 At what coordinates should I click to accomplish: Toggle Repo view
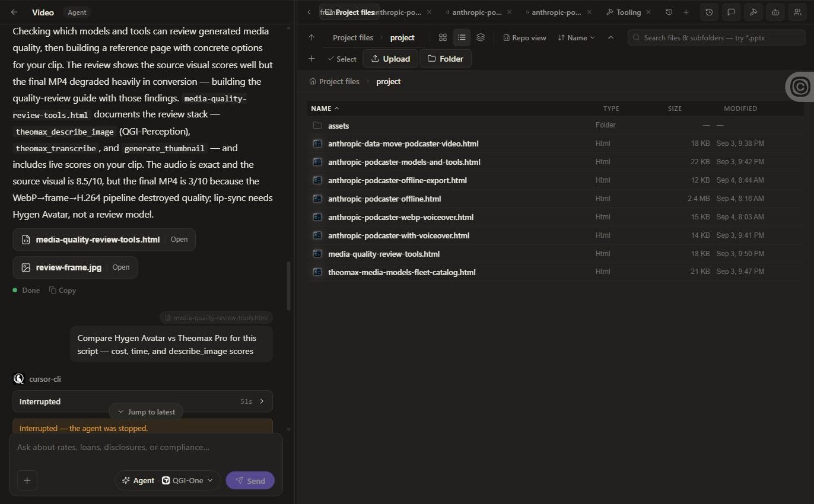(x=524, y=37)
